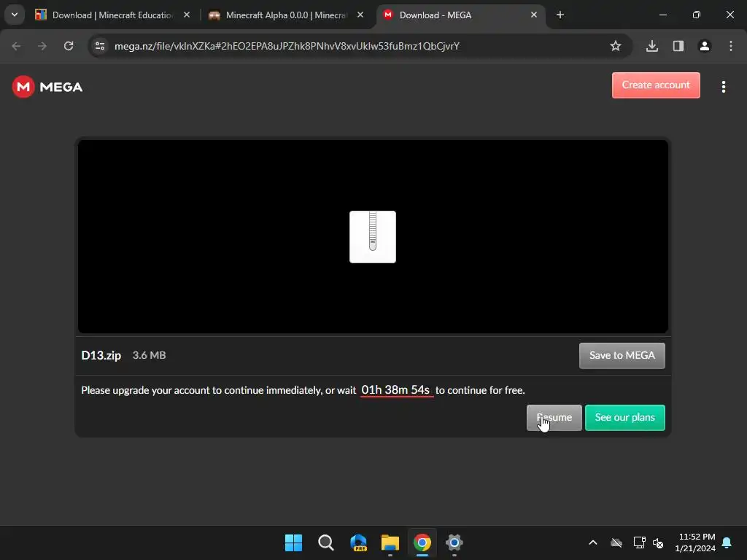747x560 pixels.
Task: Open MEGA page three-dot menu
Action: coord(723,87)
